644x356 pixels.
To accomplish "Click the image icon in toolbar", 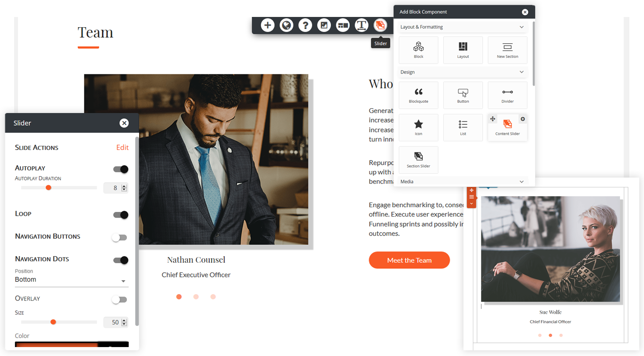I will [x=324, y=25].
